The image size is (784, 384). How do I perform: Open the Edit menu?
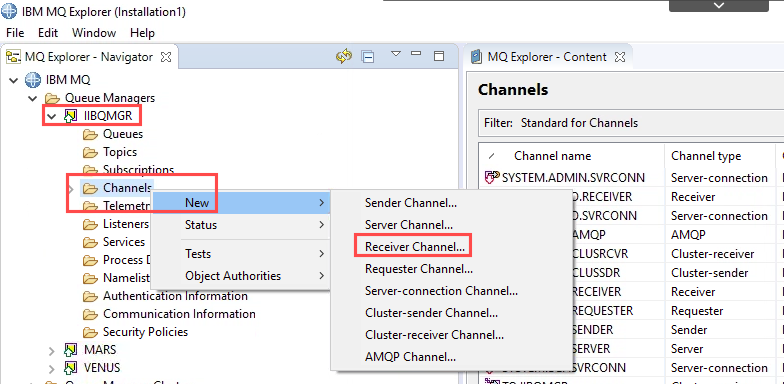(48, 33)
